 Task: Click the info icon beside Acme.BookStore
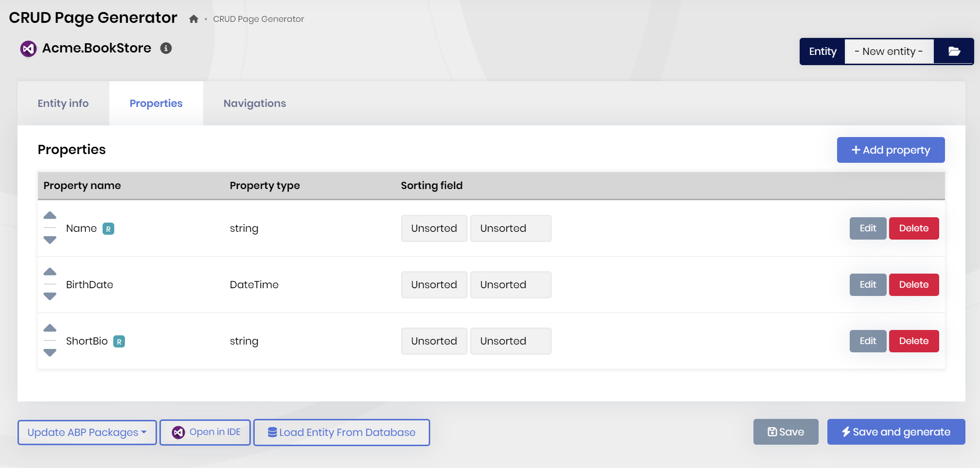coord(166,48)
